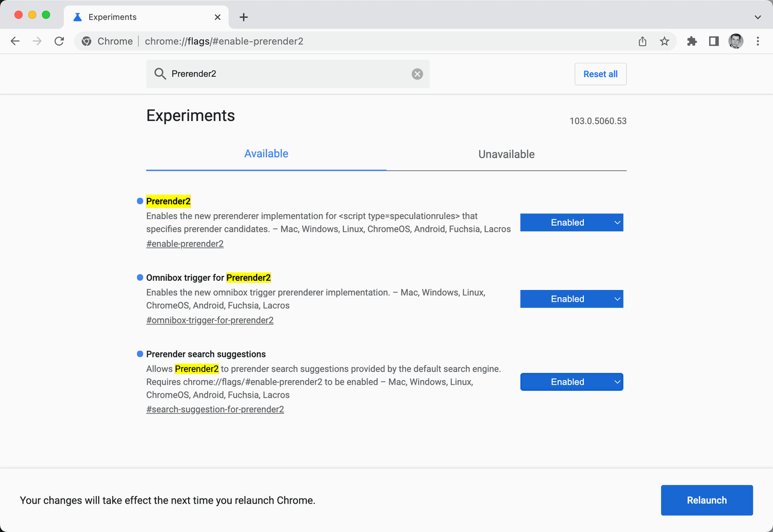Follow the #enable-prerender2 anchor link
Image resolution: width=773 pixels, height=532 pixels.
(185, 244)
